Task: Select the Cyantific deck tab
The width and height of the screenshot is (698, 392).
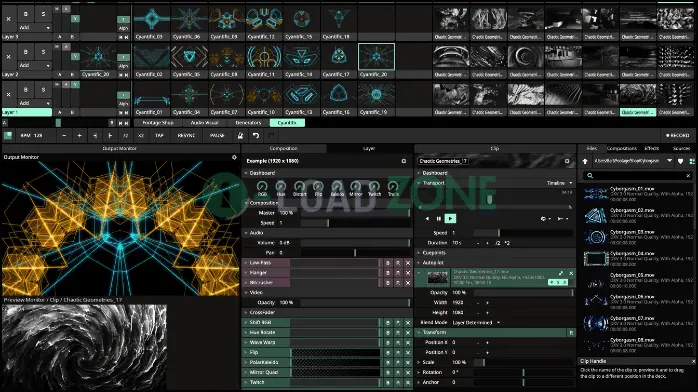Action: coord(287,123)
